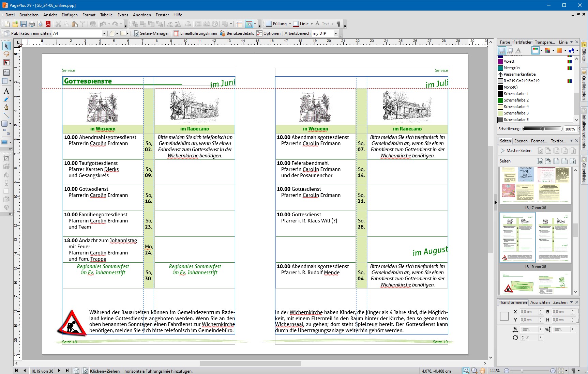This screenshot has height=374, width=588.
Task: Toggle the text color target button
Action: pos(518,50)
